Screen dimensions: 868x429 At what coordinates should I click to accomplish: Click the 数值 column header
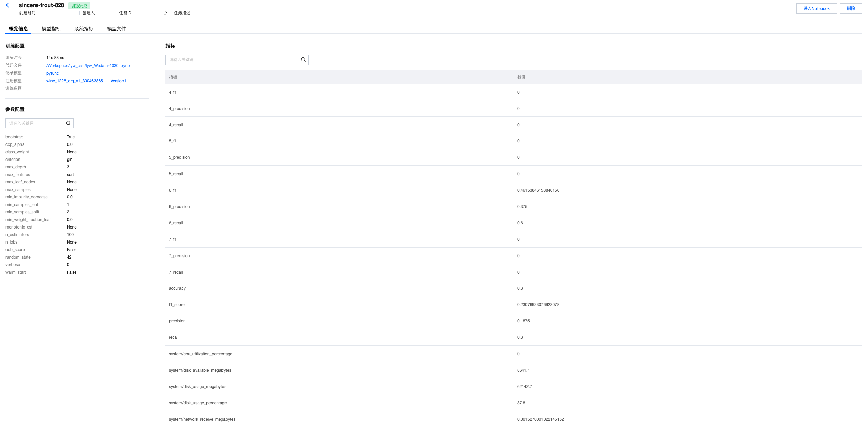(521, 77)
